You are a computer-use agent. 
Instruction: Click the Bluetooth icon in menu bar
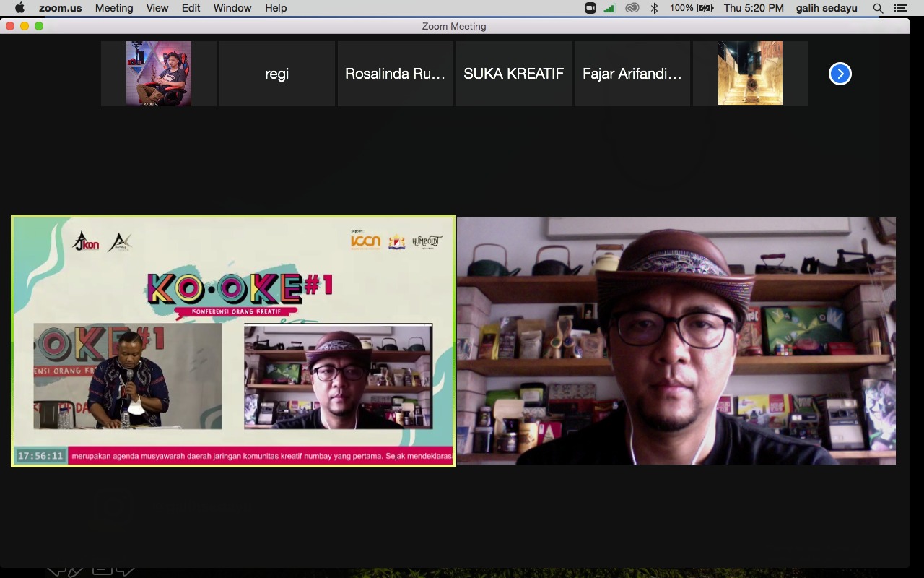[x=654, y=8]
